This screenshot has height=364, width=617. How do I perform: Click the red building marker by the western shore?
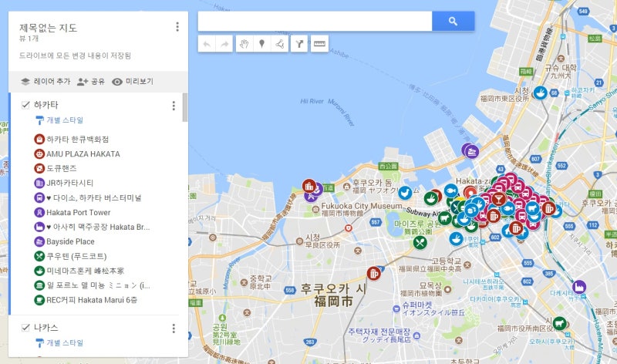309,186
